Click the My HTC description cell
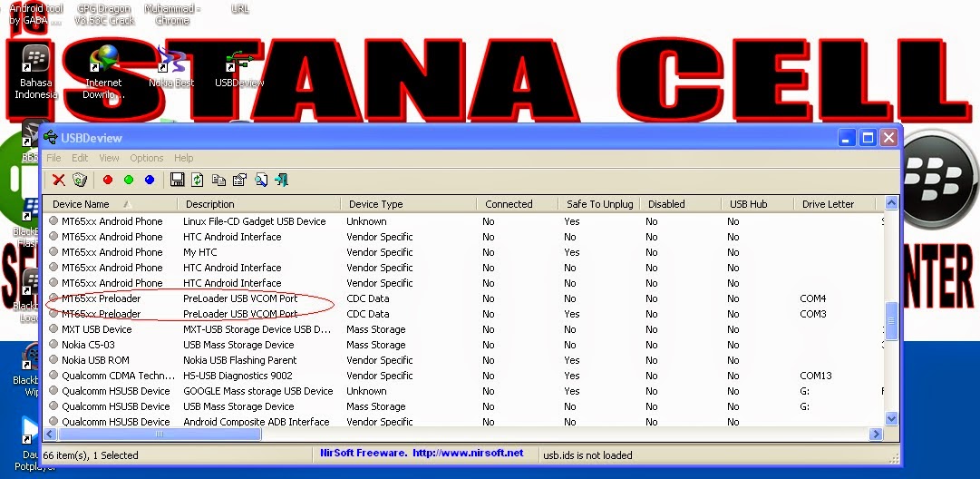This screenshot has height=479, width=980. (x=200, y=252)
